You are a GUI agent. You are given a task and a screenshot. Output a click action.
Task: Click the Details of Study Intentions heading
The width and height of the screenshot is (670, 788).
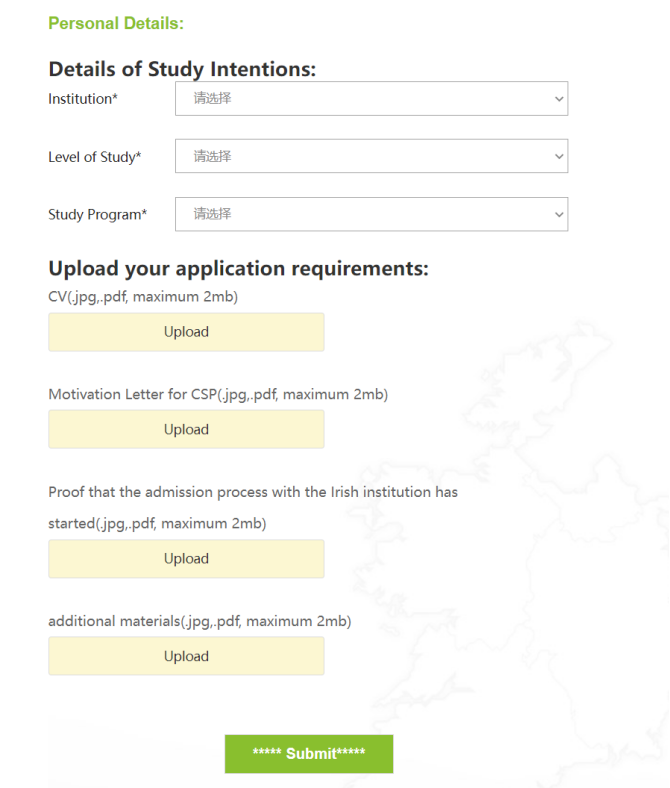[x=182, y=69]
